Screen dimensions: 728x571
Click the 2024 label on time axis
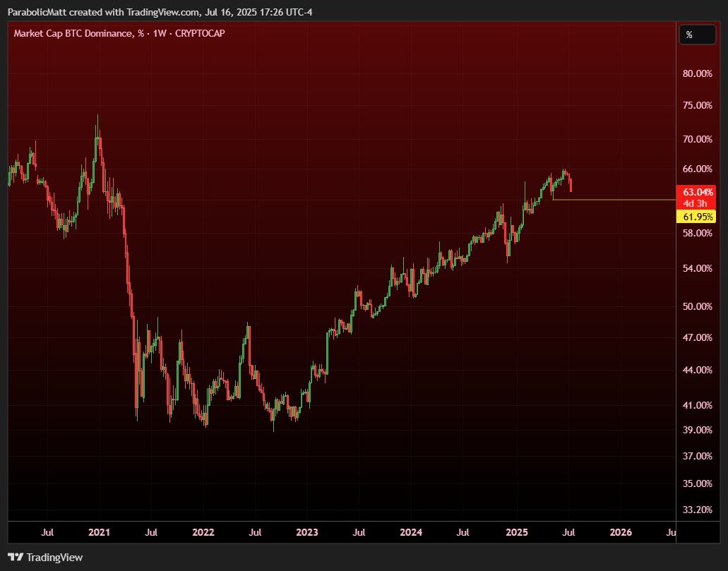[x=411, y=532]
